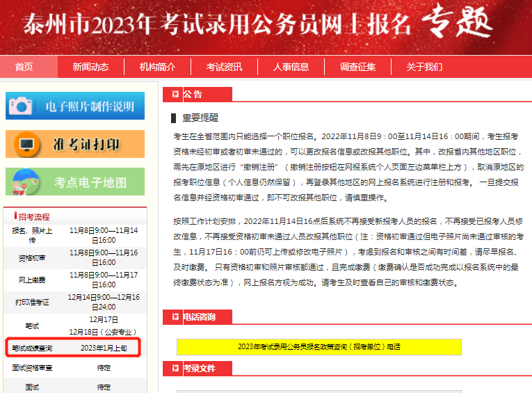Open the 人事信息 navigation item
The height and width of the screenshot is (393, 532).
pos(291,67)
